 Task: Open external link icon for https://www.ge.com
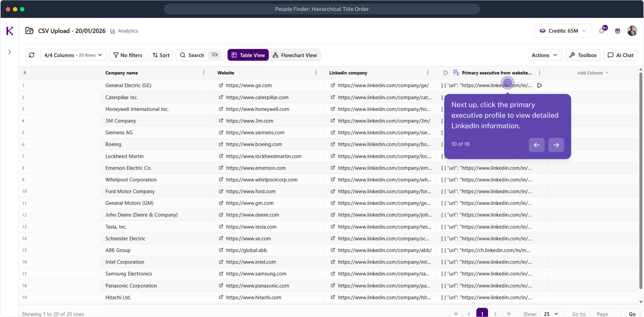pos(221,85)
